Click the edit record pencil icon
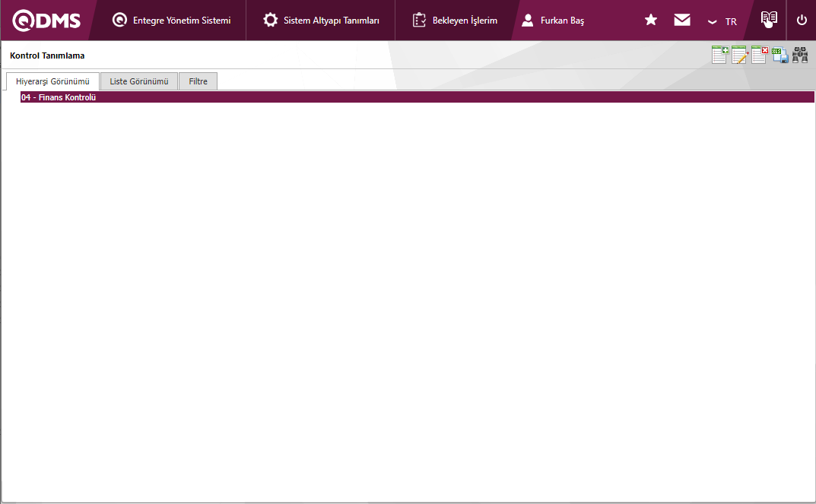Image resolution: width=816 pixels, height=504 pixels. (x=739, y=55)
